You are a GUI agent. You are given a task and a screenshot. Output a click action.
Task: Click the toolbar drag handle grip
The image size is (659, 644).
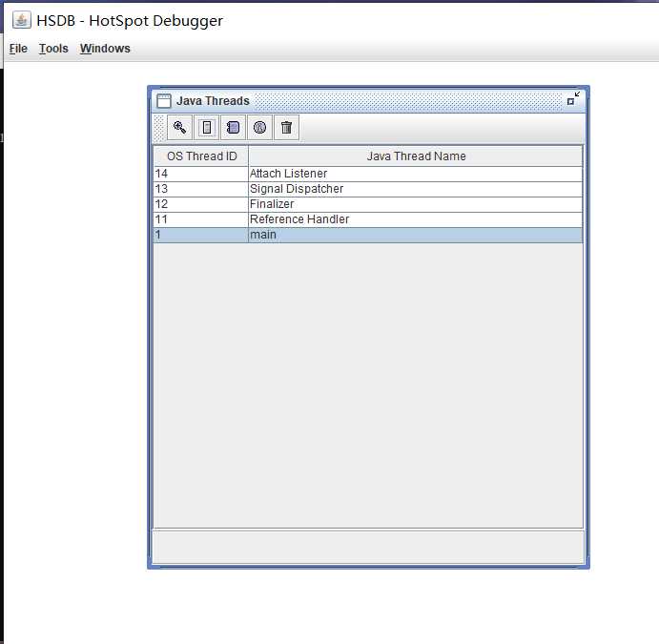click(159, 128)
